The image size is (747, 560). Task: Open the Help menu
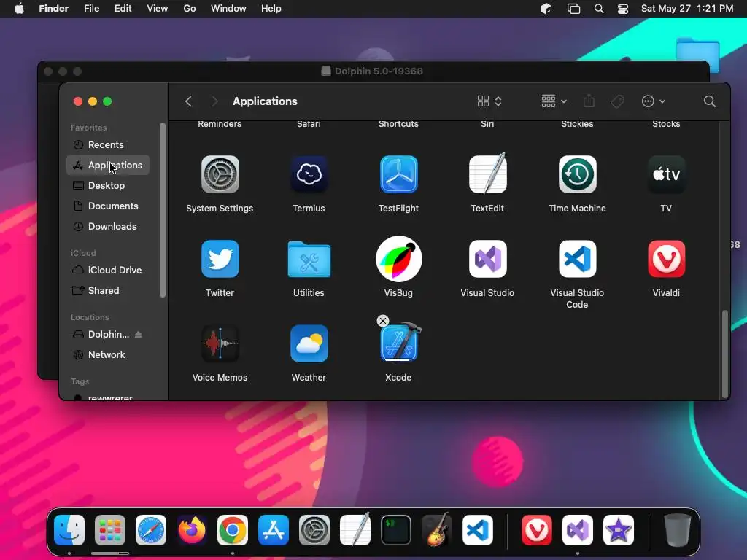(x=271, y=9)
